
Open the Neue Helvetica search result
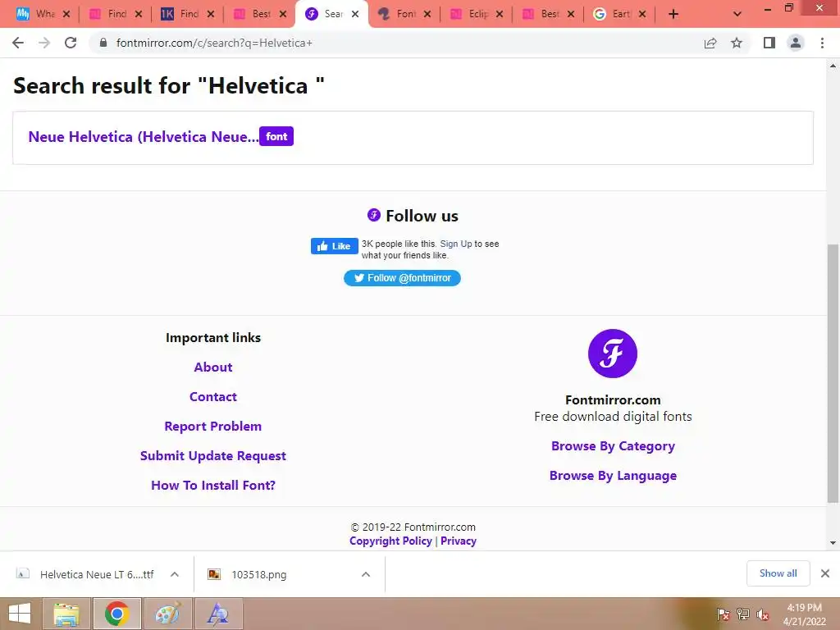coord(143,137)
